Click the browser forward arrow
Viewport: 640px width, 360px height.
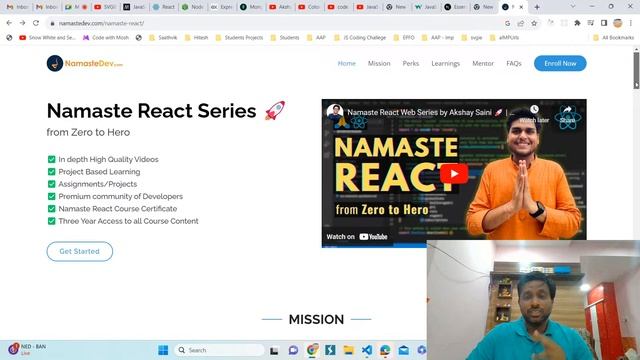22,23
